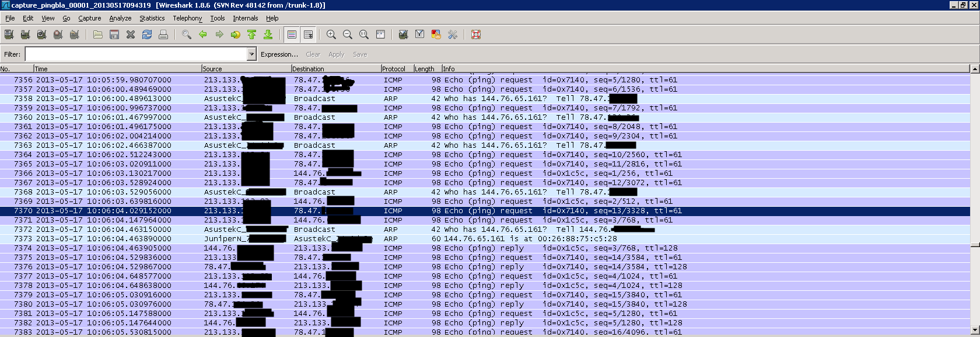Open the Tools menu
980x337 pixels.
pos(218,18)
